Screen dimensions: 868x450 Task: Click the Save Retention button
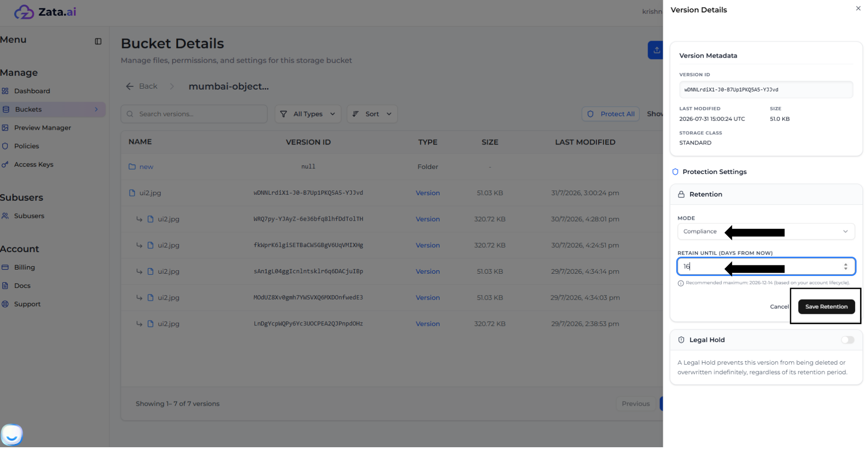click(826, 307)
